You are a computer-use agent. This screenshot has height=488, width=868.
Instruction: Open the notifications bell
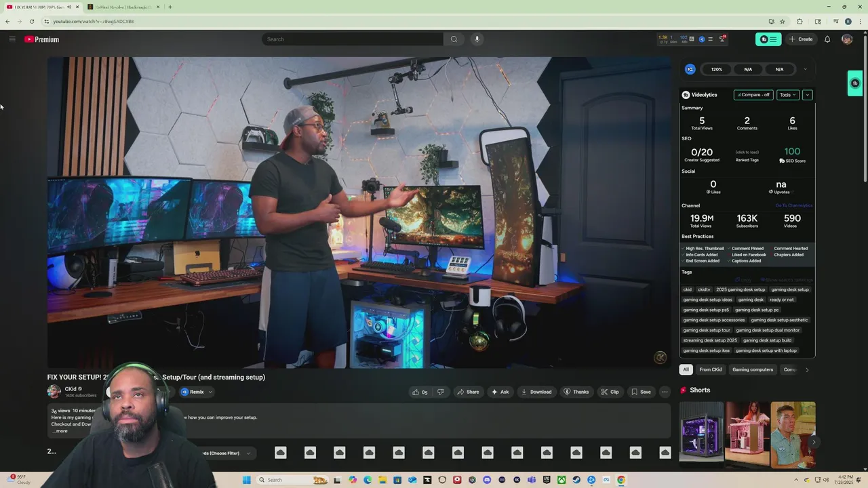(x=827, y=39)
